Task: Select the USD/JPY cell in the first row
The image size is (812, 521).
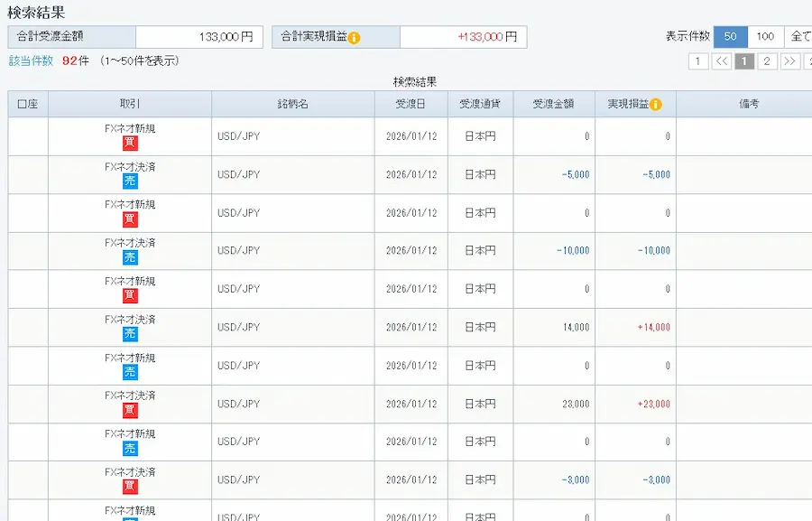Action: [x=236, y=135]
